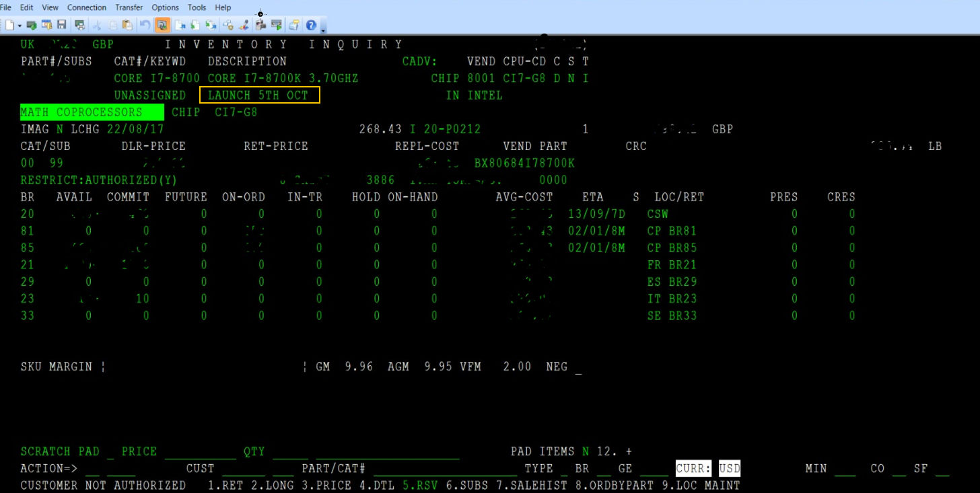This screenshot has height=493, width=980.
Task: Click the Paste clipboard icon
Action: pyautogui.click(x=127, y=25)
